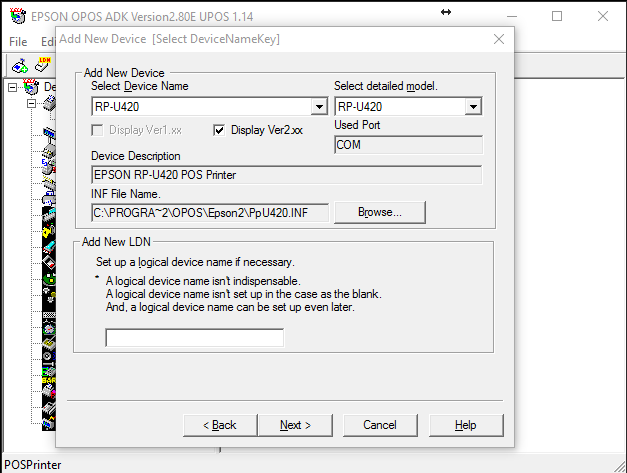Screen dimensions: 627x473
Task: Toggle the Display Ver2.xx checkbox
Action: [x=220, y=129]
